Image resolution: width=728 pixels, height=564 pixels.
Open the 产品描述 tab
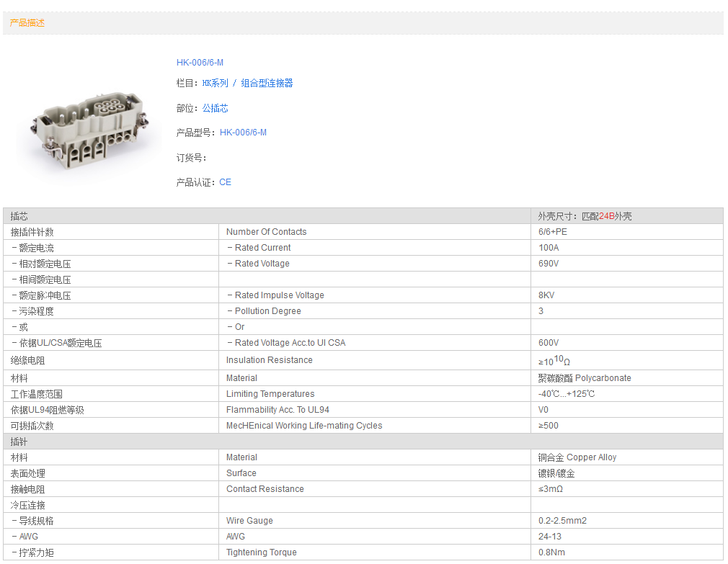27,23
